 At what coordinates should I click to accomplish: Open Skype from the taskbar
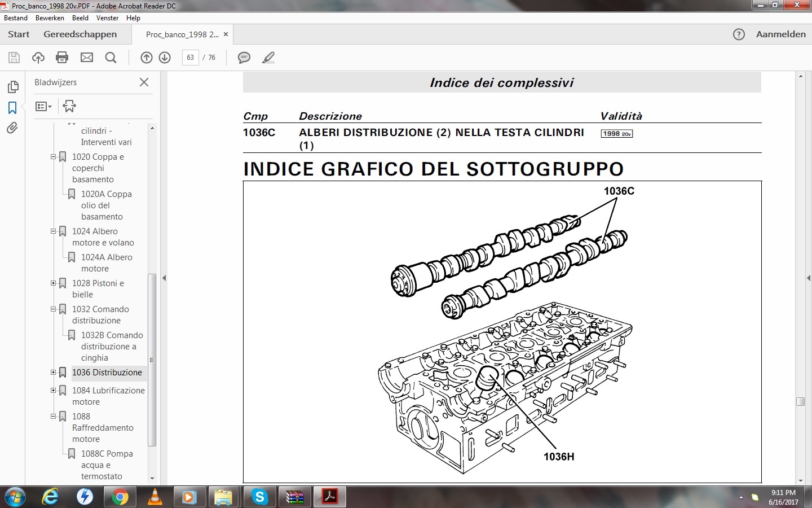point(259,497)
